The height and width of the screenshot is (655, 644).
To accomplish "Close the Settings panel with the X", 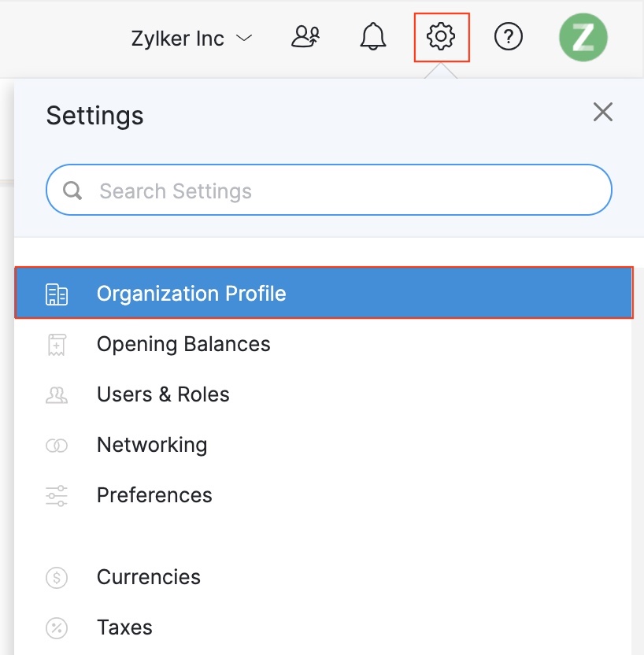I will (602, 112).
